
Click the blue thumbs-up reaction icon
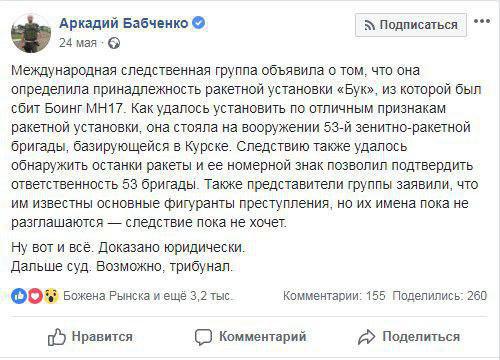[19, 296]
